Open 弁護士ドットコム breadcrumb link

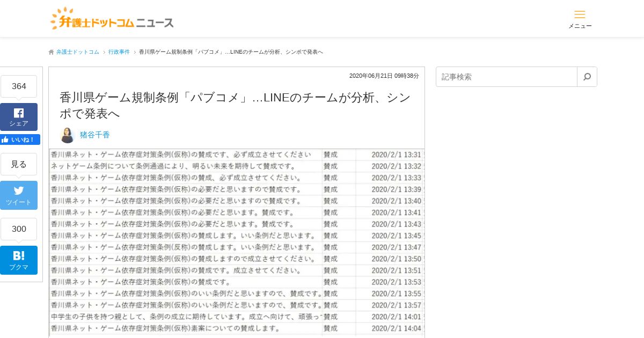pos(78,52)
